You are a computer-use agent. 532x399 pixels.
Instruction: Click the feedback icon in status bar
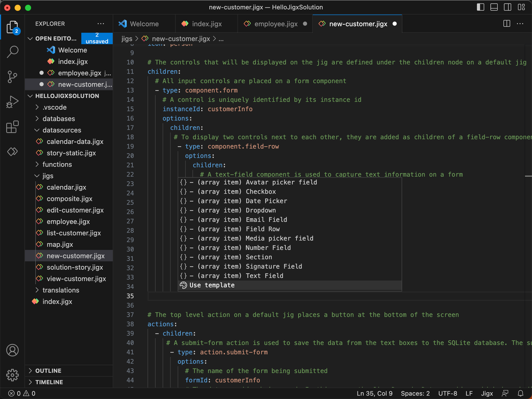(x=505, y=393)
